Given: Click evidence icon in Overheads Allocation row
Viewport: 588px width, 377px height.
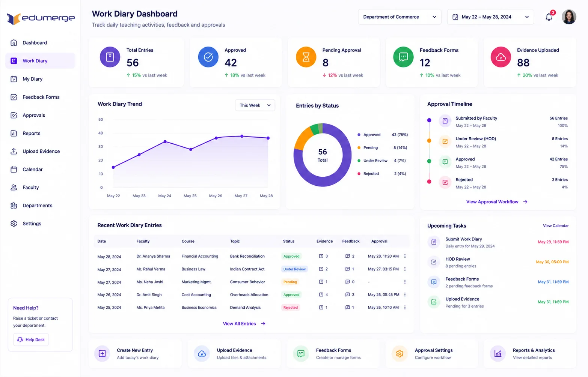Looking at the screenshot, I should coord(321,294).
